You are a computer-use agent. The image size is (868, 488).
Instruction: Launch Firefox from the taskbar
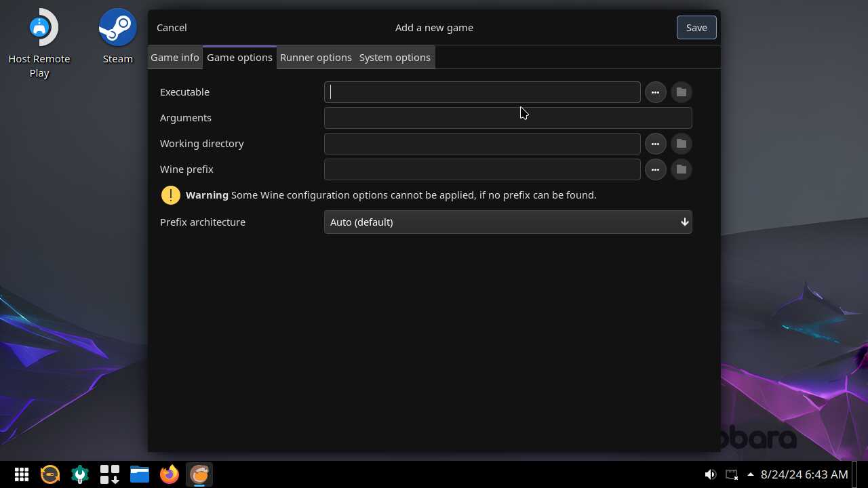tap(170, 474)
